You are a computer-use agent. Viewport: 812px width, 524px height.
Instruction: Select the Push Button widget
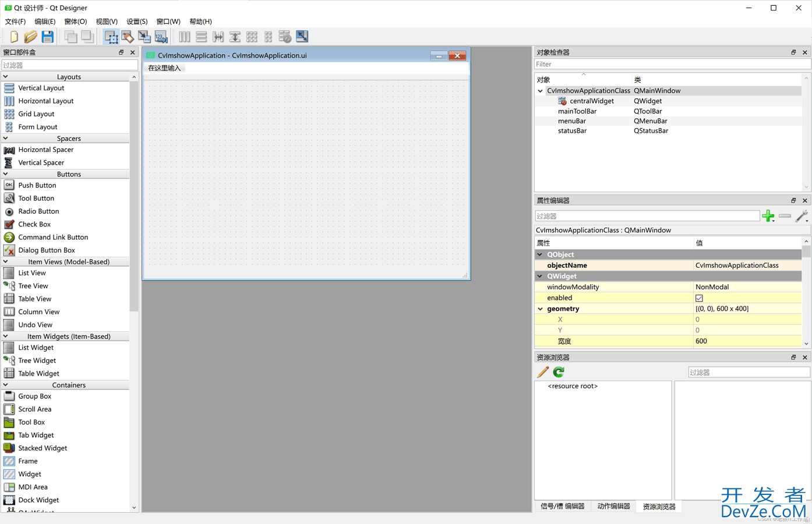click(37, 185)
